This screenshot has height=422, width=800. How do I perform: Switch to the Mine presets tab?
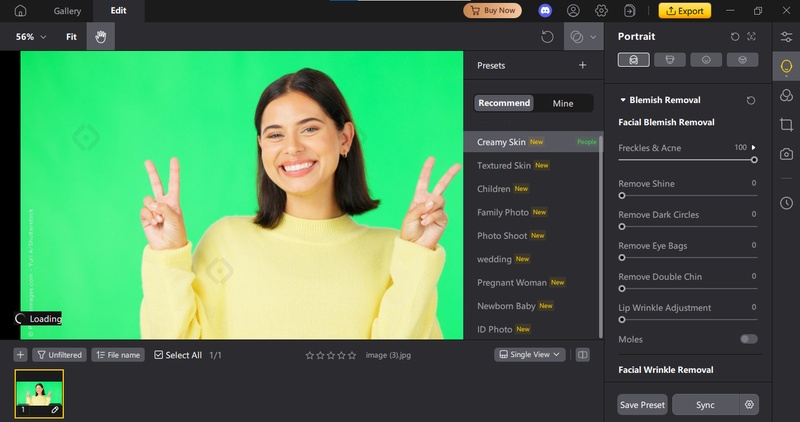[563, 103]
